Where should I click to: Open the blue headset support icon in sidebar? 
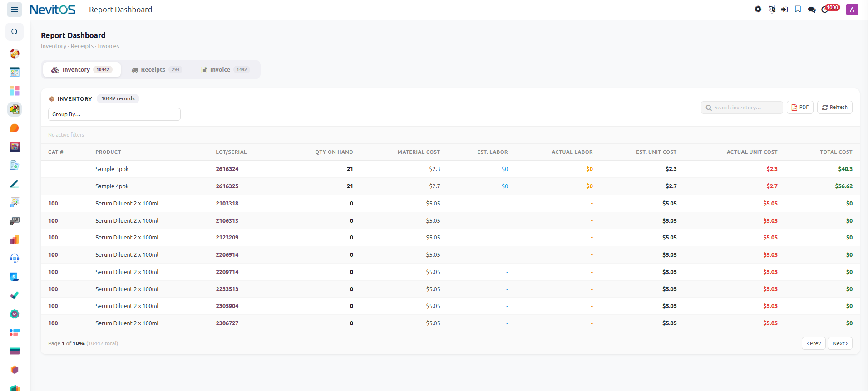15,258
